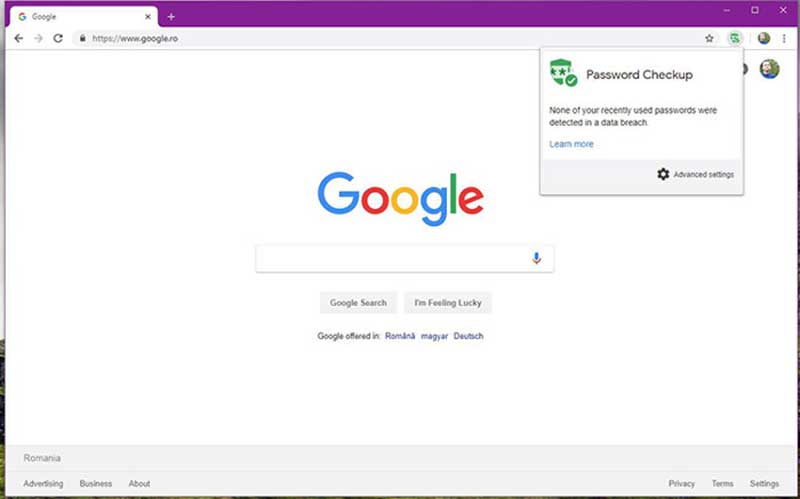The image size is (800, 499).
Task: Click the Google logo
Action: [x=401, y=198]
